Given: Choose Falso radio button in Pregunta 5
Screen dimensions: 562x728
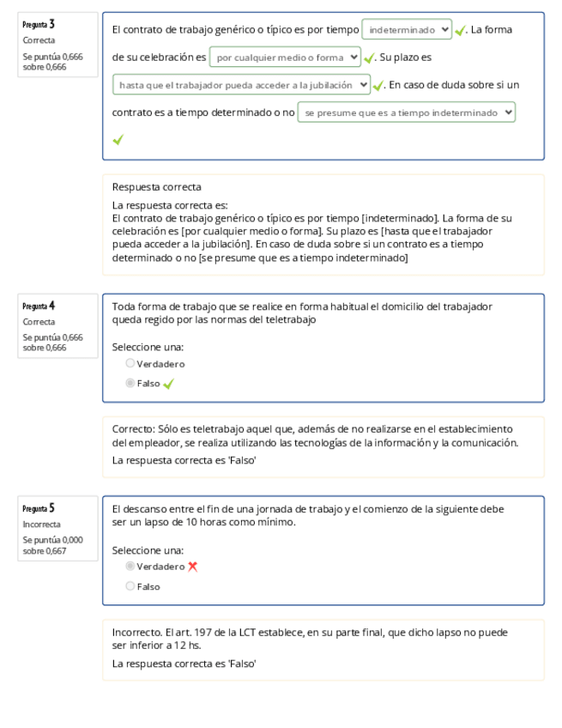Looking at the screenshot, I should [130, 586].
